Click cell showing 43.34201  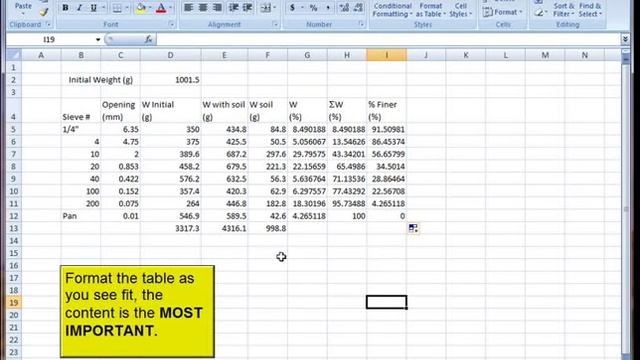coord(347,154)
